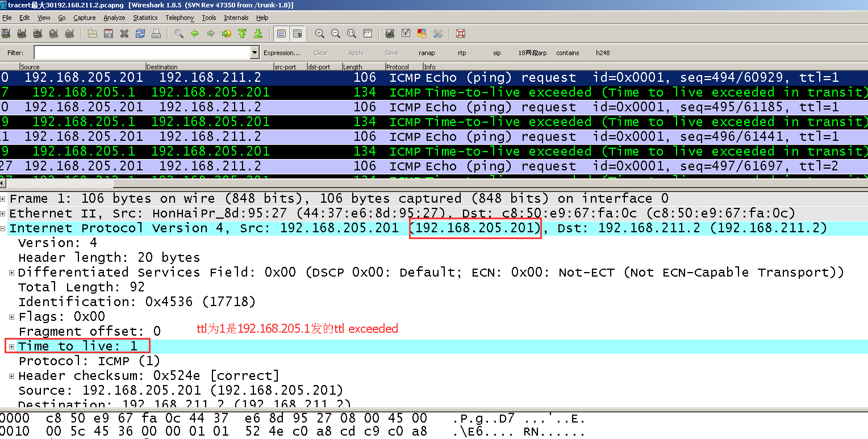Click the Expression... filter button
This screenshot has width=868, height=439.
[x=282, y=53]
